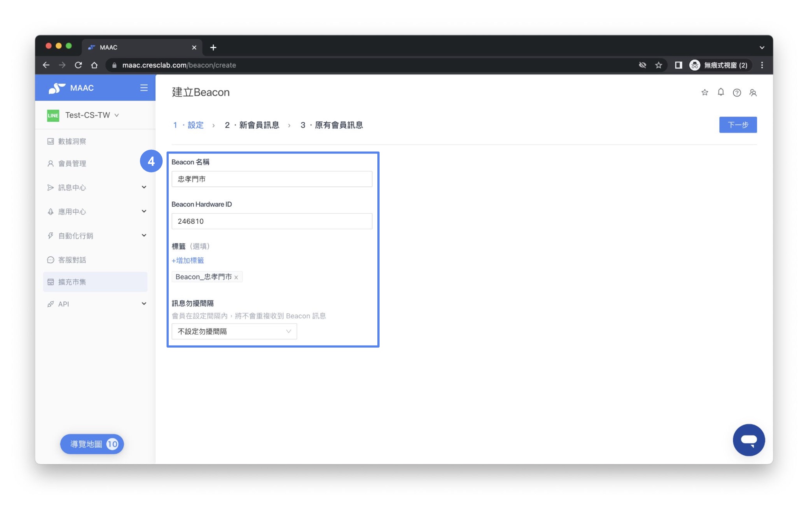The height and width of the screenshot is (516, 812).
Task: Click the tracking protection eye-slash icon
Action: click(x=643, y=65)
